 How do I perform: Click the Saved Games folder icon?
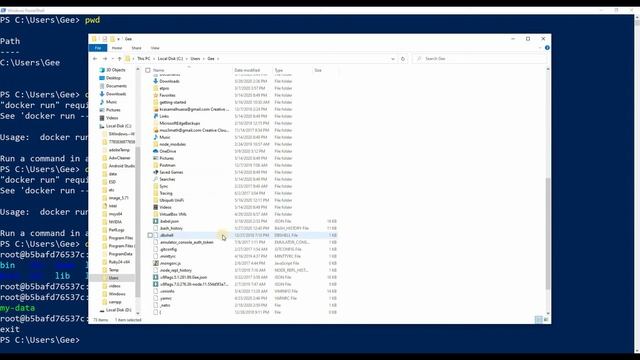(x=156, y=172)
